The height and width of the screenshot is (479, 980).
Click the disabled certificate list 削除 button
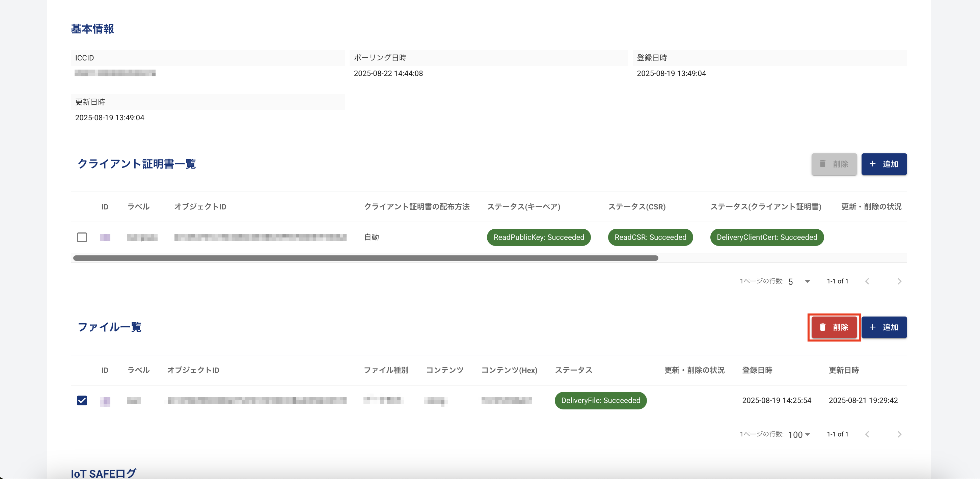[x=834, y=164]
